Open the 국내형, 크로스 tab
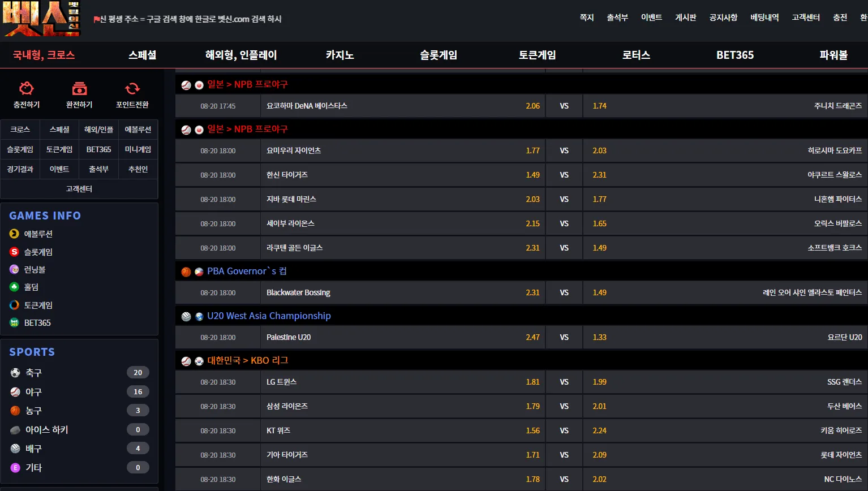 tap(44, 55)
